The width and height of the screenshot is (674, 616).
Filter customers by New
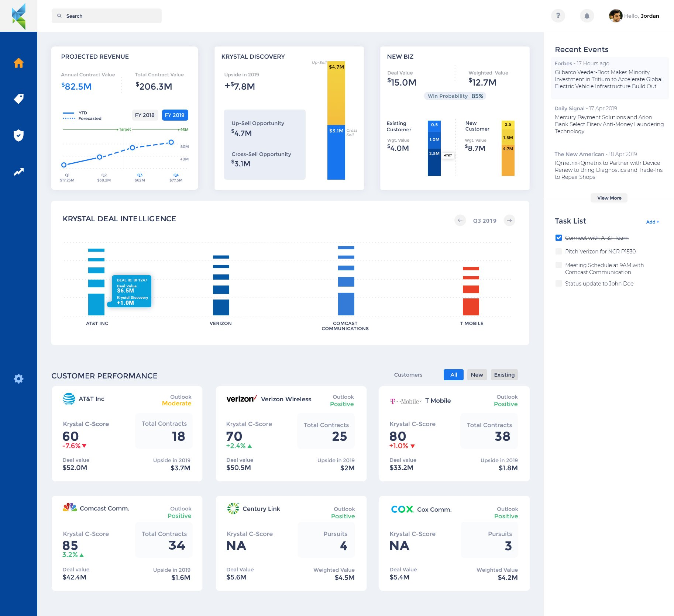click(x=477, y=375)
